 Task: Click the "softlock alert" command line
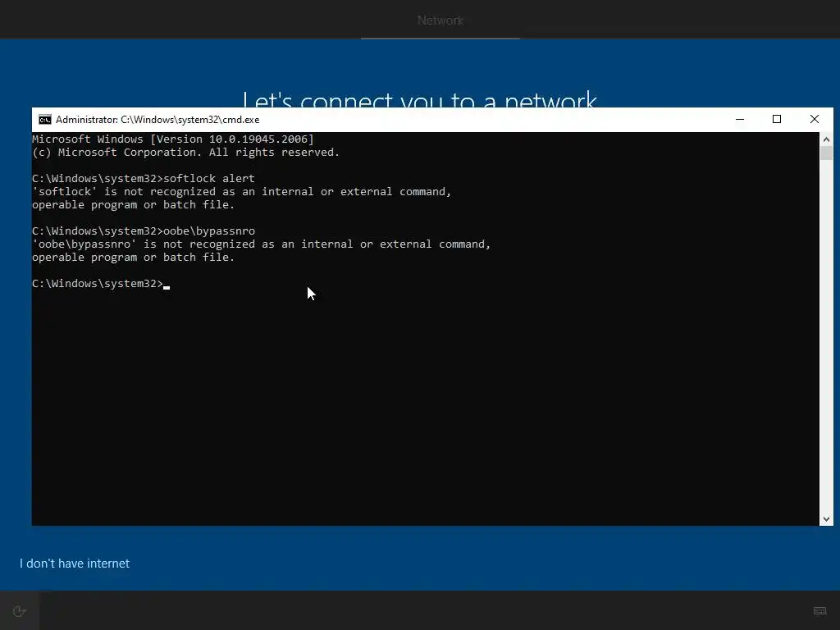click(143, 178)
